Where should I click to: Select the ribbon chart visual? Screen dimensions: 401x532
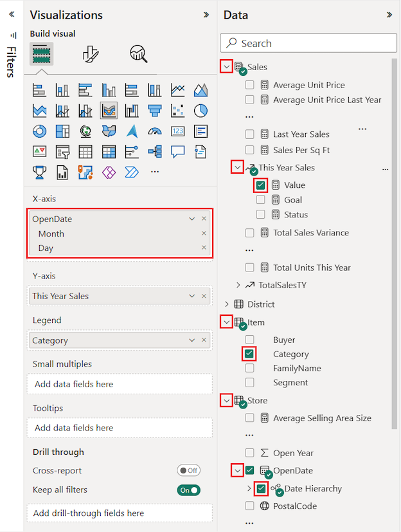point(109,111)
